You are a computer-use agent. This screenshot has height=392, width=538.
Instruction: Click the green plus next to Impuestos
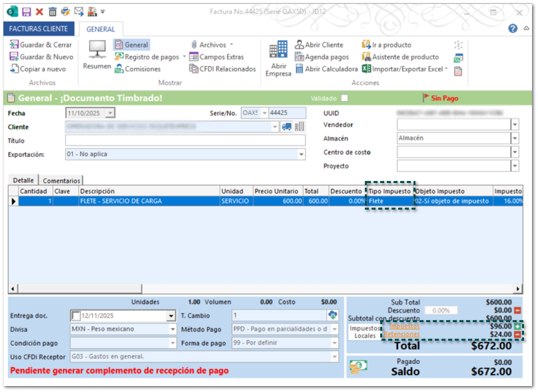[517, 327]
